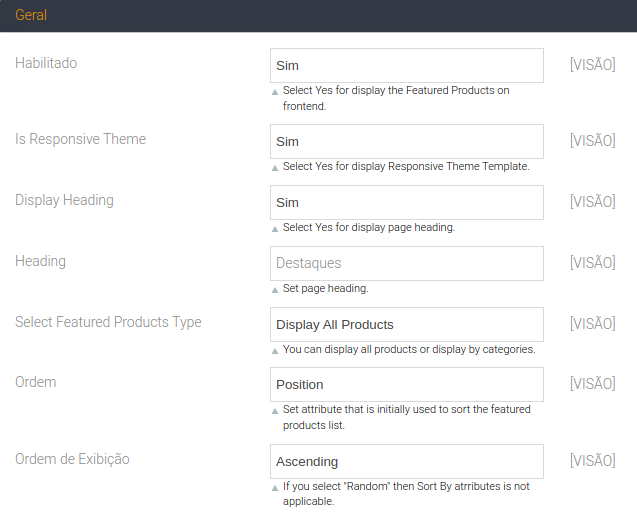Expand Select Featured Products Type dropdown
Image resolution: width=637 pixels, height=512 pixels.
[406, 324]
